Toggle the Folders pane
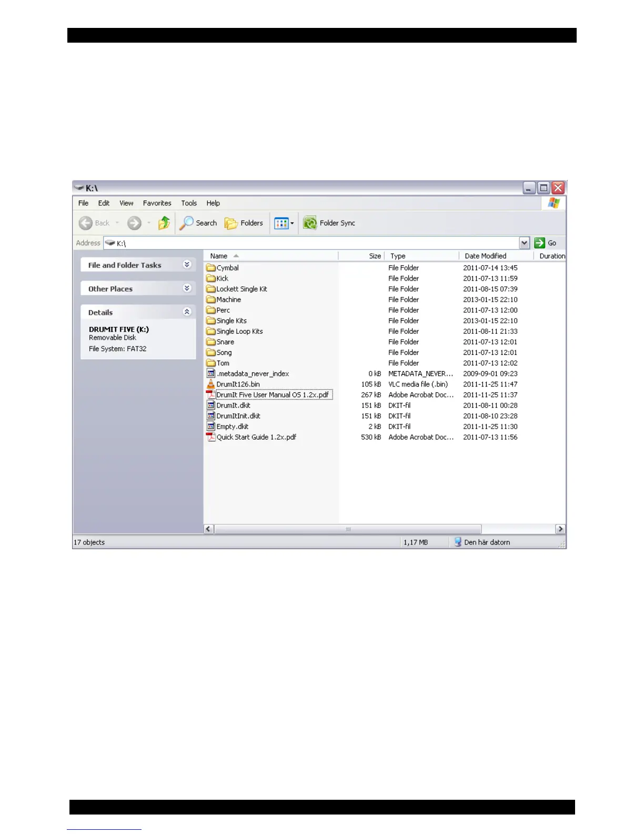Viewport: 644px width, 834px height. point(244,223)
